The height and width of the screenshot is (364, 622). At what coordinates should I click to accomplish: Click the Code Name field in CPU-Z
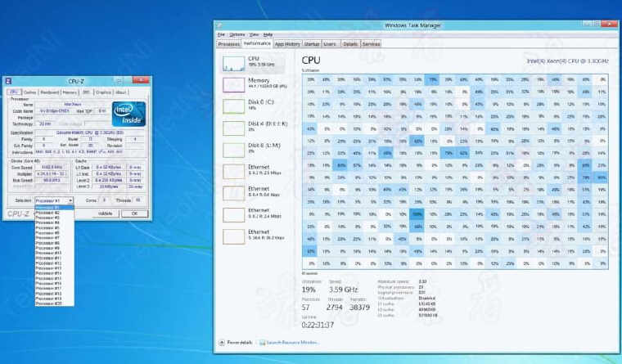[x=54, y=111]
